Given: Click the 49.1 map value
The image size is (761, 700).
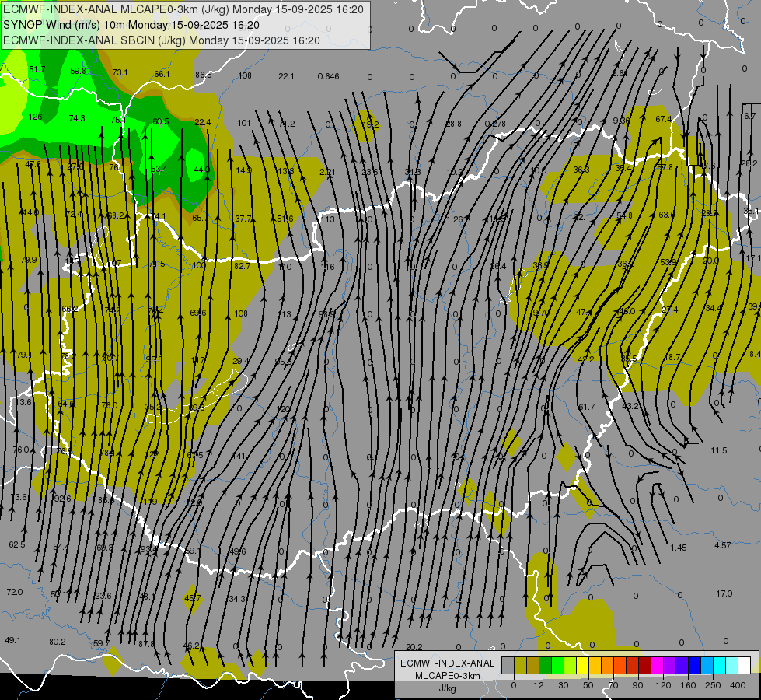Looking at the screenshot, I should click(x=12, y=640).
